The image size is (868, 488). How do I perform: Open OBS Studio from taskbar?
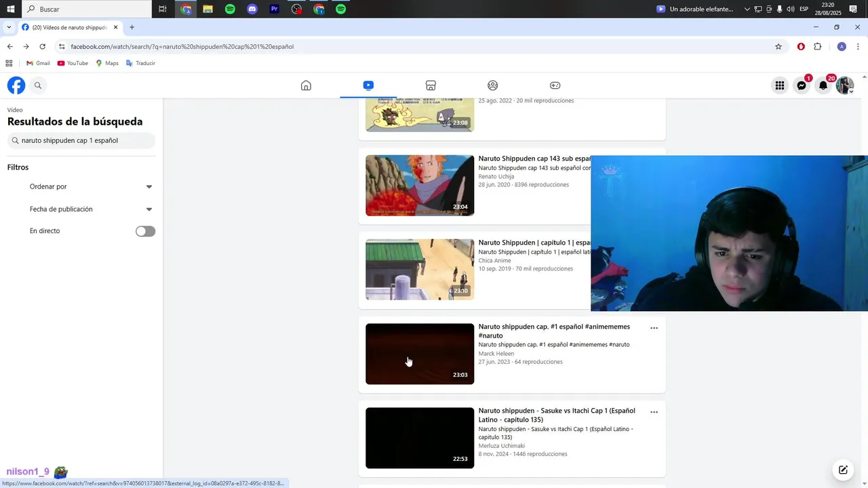tap(296, 9)
